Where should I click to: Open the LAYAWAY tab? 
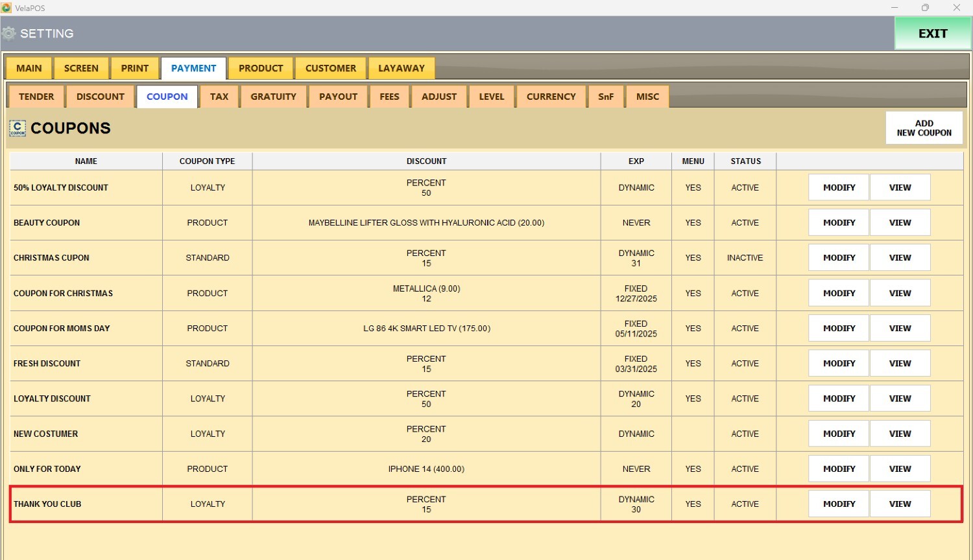[x=401, y=68]
